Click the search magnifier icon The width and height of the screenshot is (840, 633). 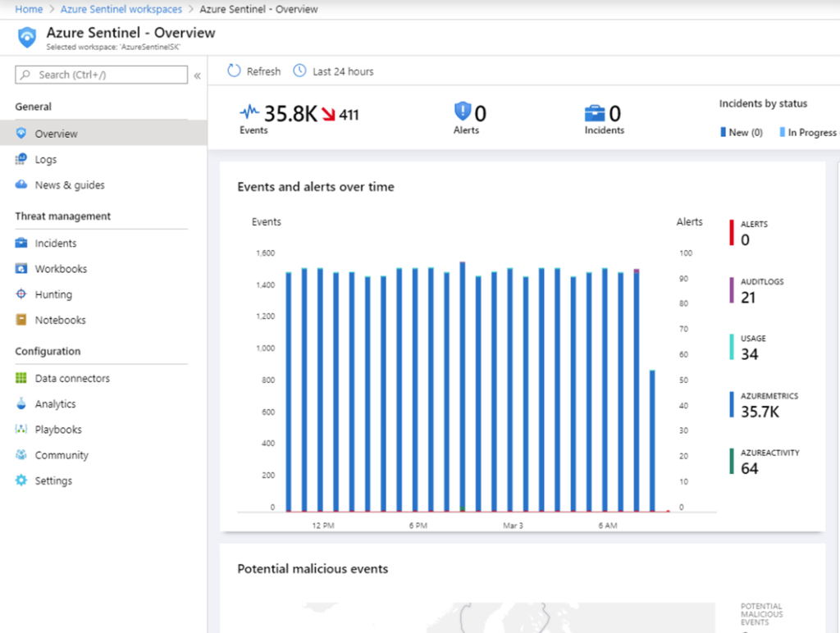tap(25, 75)
